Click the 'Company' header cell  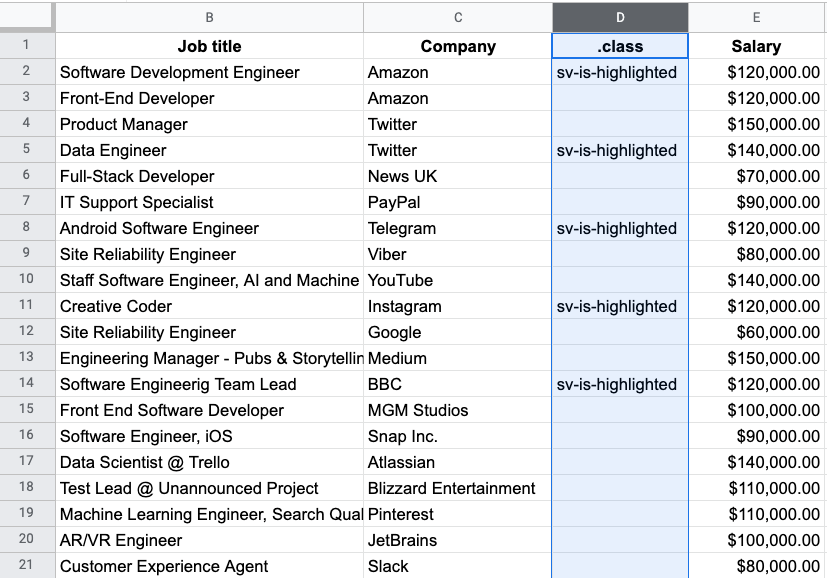457,46
